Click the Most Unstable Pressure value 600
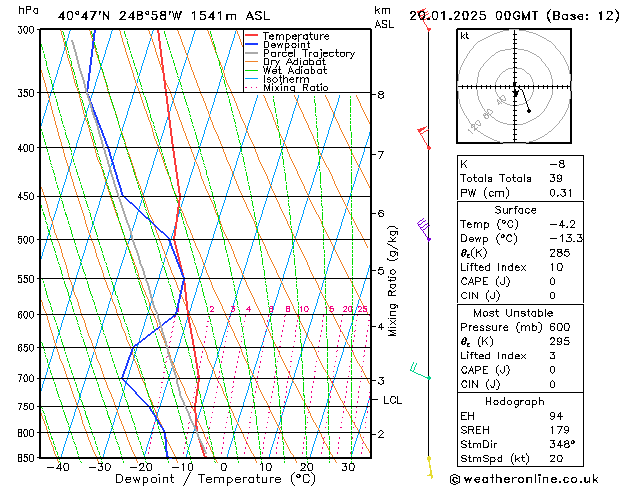 560,327
